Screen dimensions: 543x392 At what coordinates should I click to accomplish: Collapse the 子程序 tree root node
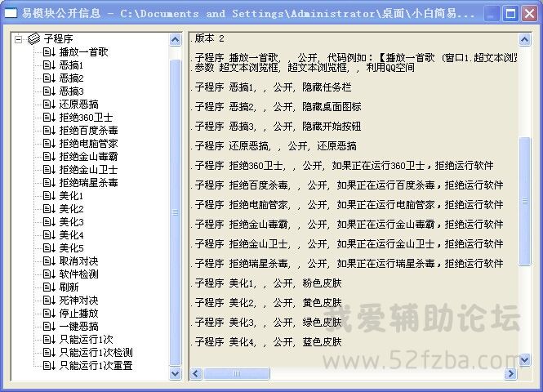(19, 39)
